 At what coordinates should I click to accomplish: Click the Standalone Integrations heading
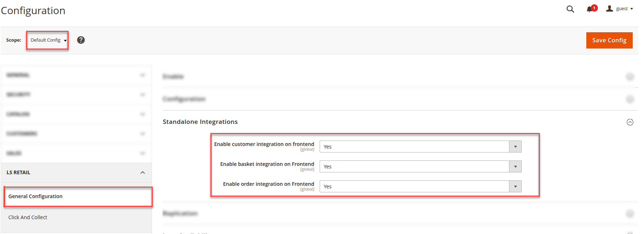point(200,122)
